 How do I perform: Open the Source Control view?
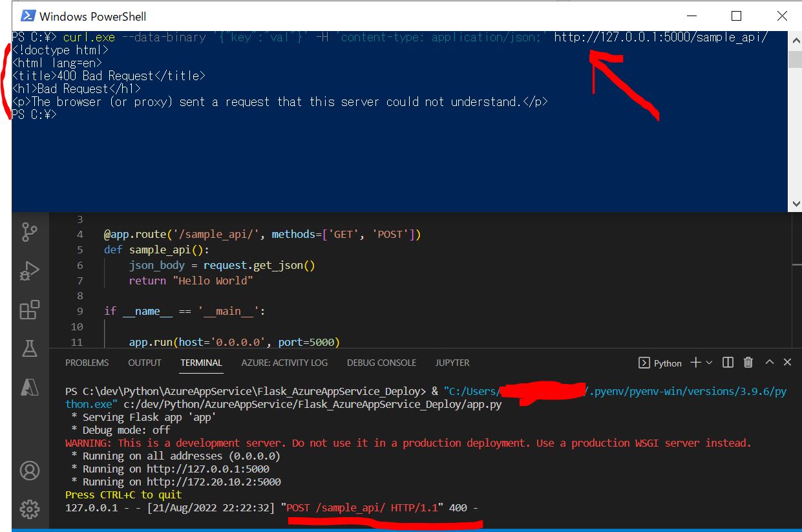pos(30,231)
